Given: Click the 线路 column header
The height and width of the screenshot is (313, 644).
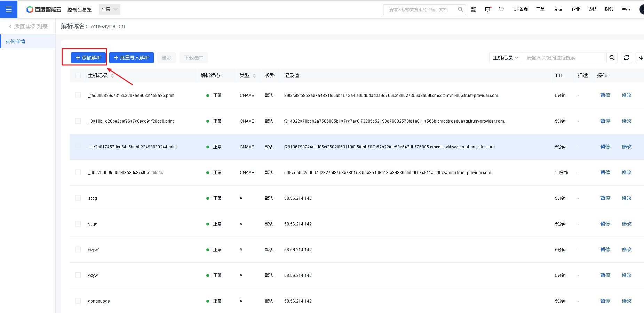Looking at the screenshot, I should [x=270, y=75].
